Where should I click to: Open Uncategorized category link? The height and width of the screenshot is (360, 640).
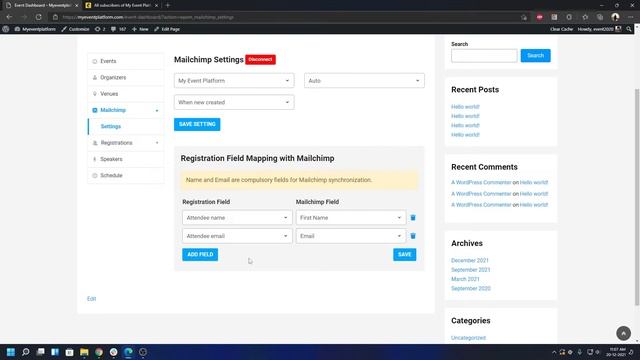(x=468, y=338)
